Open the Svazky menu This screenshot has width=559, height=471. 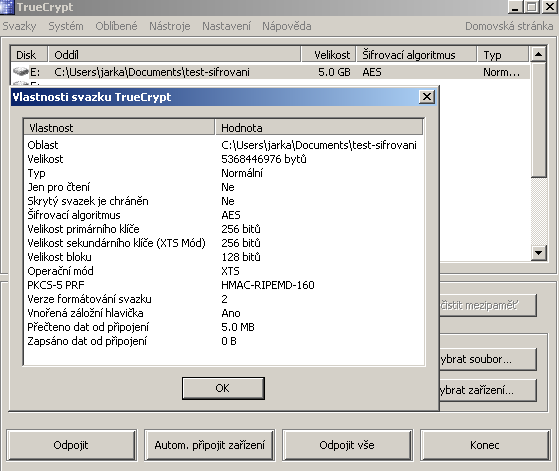click(19, 26)
